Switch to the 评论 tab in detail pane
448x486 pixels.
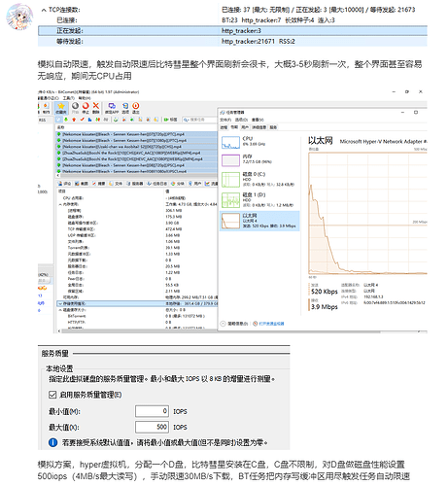(x=64, y=184)
